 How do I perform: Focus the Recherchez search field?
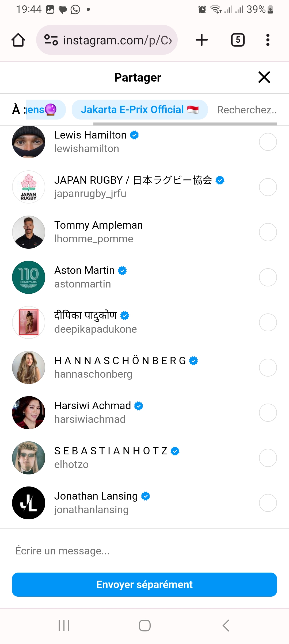coord(247,110)
